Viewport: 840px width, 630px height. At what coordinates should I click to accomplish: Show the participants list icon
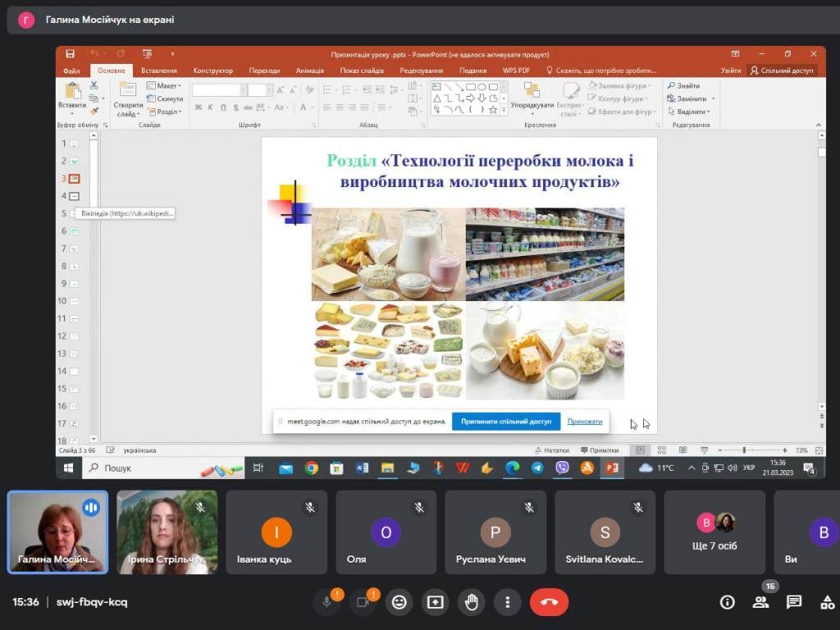(x=760, y=602)
